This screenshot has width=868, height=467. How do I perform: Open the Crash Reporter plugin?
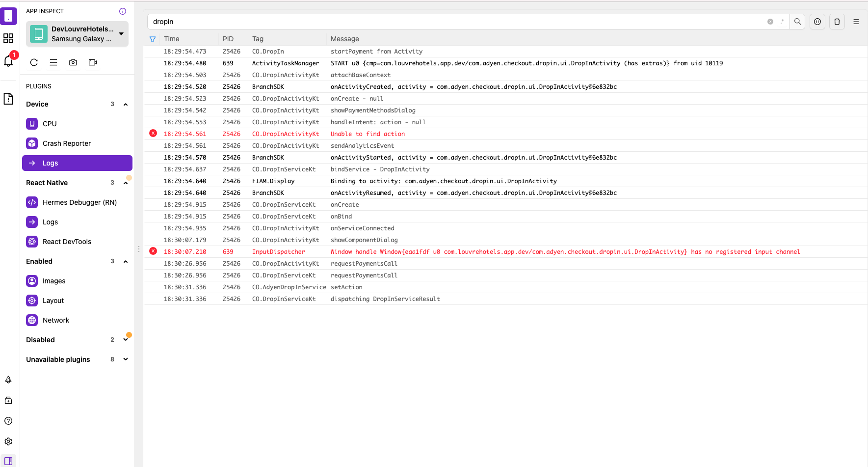[x=66, y=143]
